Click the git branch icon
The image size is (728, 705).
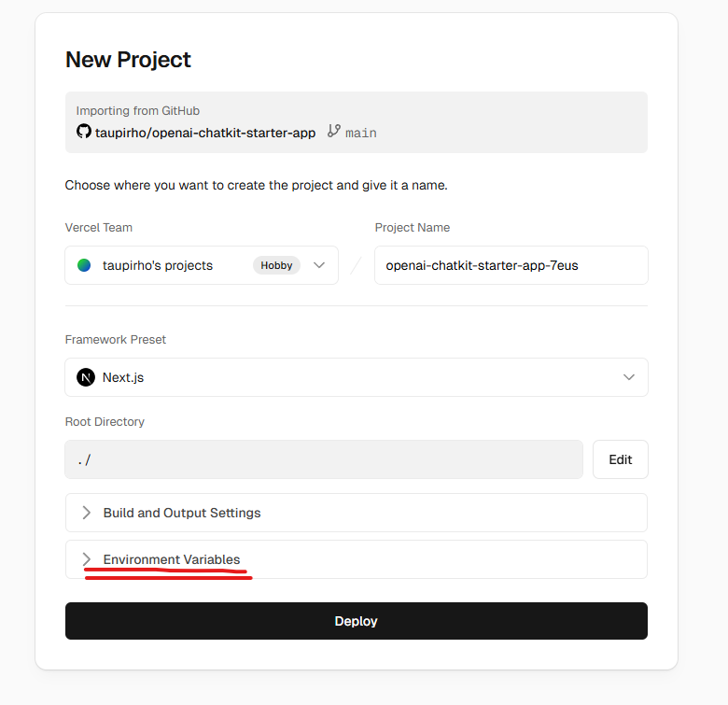[x=334, y=132]
